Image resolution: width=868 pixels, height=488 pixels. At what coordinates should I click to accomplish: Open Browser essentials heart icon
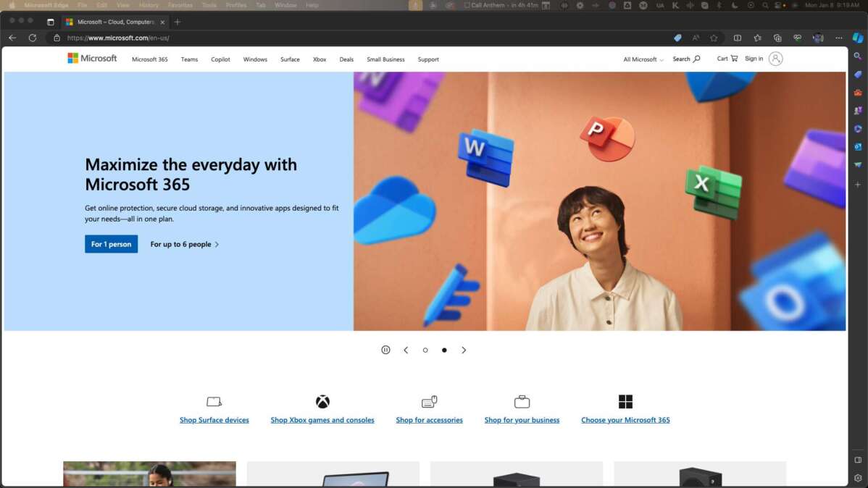pyautogui.click(x=797, y=38)
